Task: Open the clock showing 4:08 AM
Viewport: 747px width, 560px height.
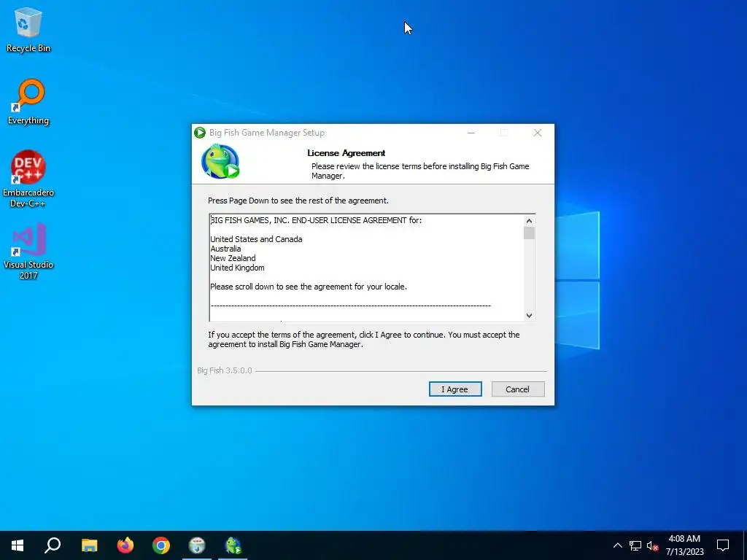Action: click(x=684, y=545)
